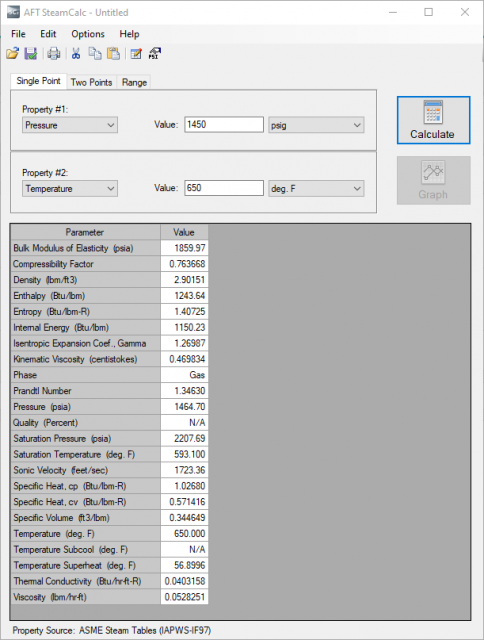Open the Edit menu

48,34
